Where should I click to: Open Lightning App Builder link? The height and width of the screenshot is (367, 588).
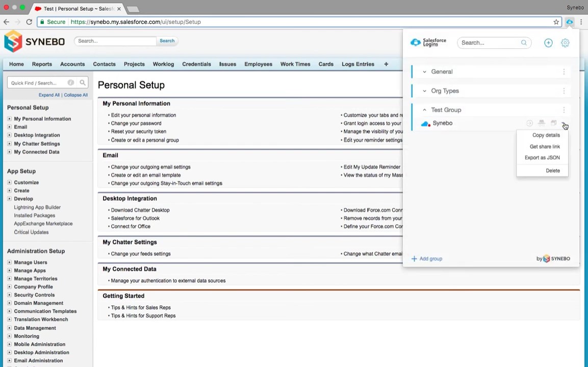[x=37, y=207]
